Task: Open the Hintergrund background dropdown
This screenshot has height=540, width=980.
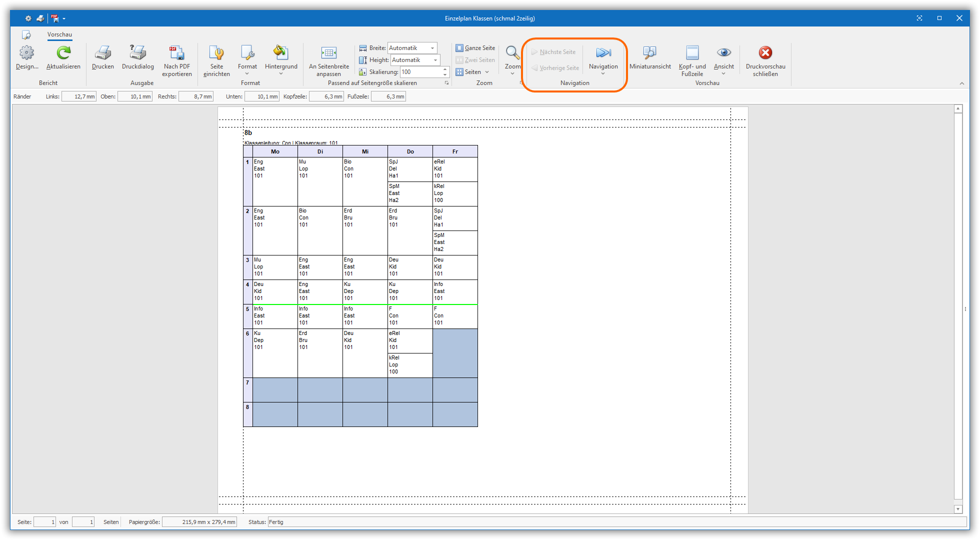Action: click(x=281, y=73)
